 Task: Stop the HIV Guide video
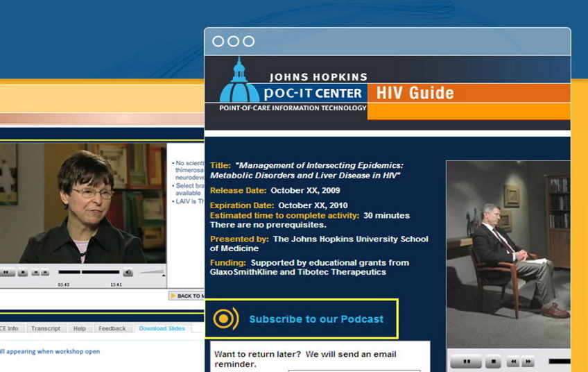coord(493,362)
